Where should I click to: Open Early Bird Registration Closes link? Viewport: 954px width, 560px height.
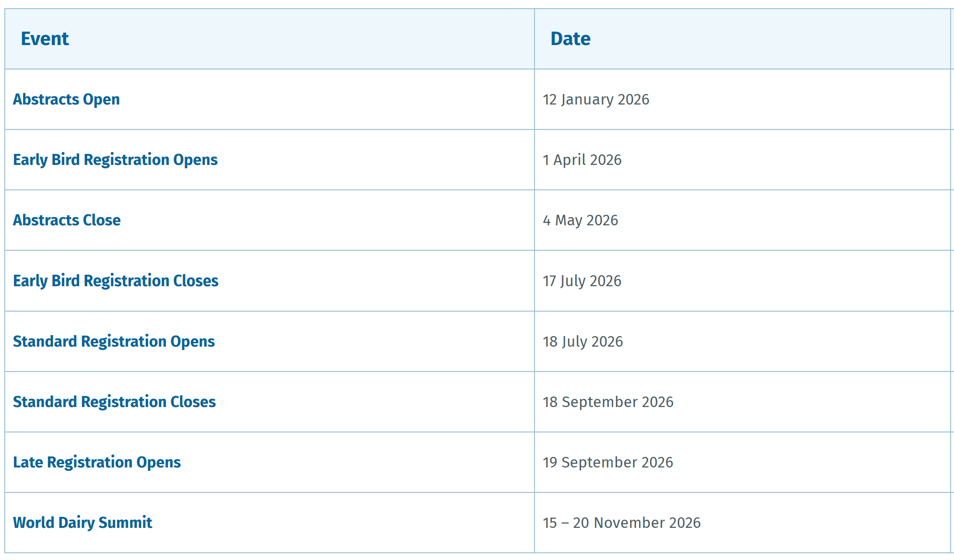pos(116,281)
